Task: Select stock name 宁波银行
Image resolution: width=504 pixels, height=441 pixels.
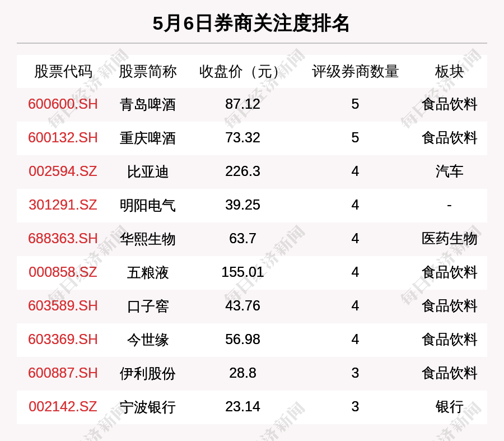Action: click(x=147, y=407)
